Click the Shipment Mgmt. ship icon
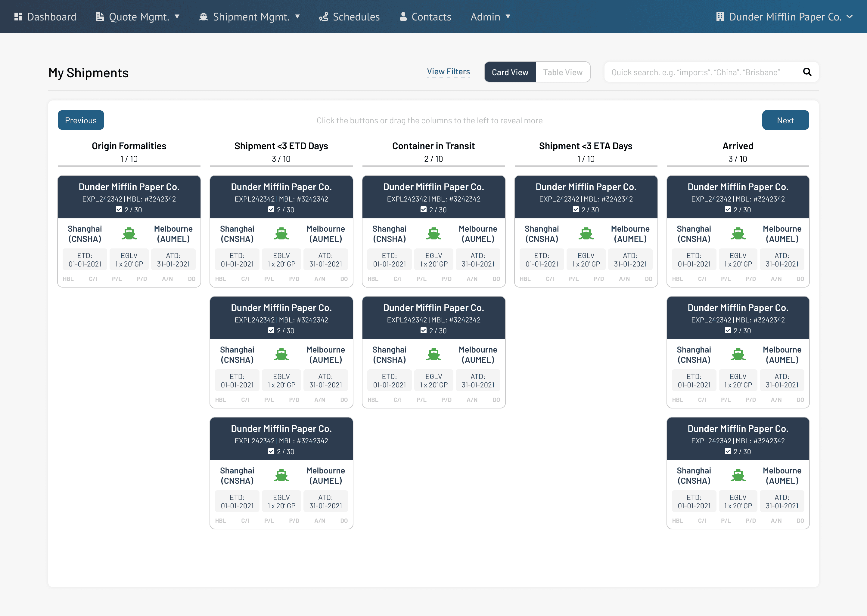867x616 pixels. click(x=204, y=17)
